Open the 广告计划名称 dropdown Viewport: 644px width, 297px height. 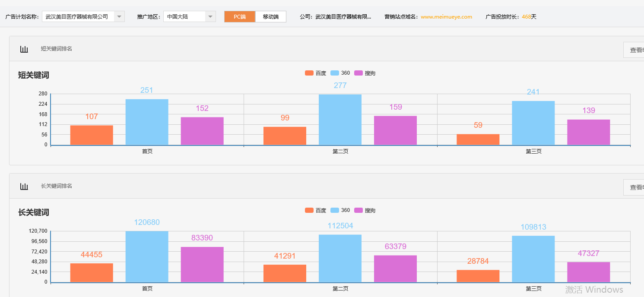119,16
